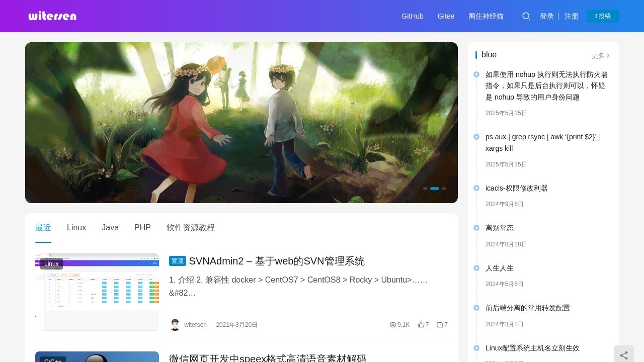The width and height of the screenshot is (644, 362).
Task: Click the 置顶 pinned badge
Action: coord(177,261)
